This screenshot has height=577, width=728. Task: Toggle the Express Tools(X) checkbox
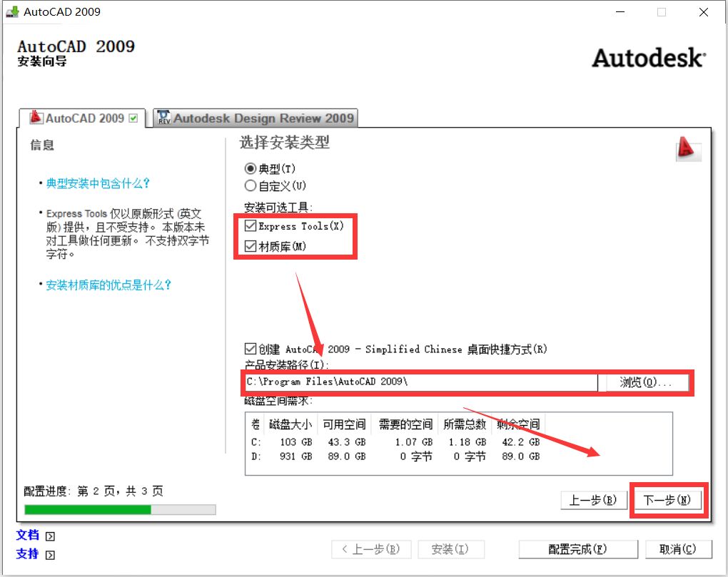click(251, 226)
